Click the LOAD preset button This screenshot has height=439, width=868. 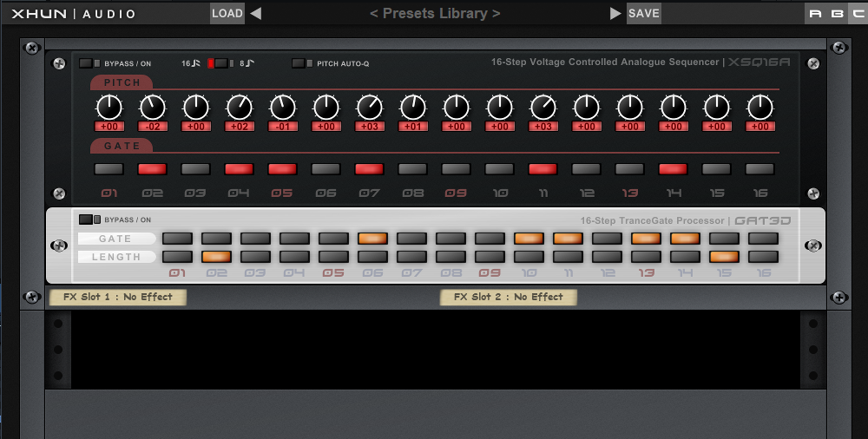pos(227,13)
